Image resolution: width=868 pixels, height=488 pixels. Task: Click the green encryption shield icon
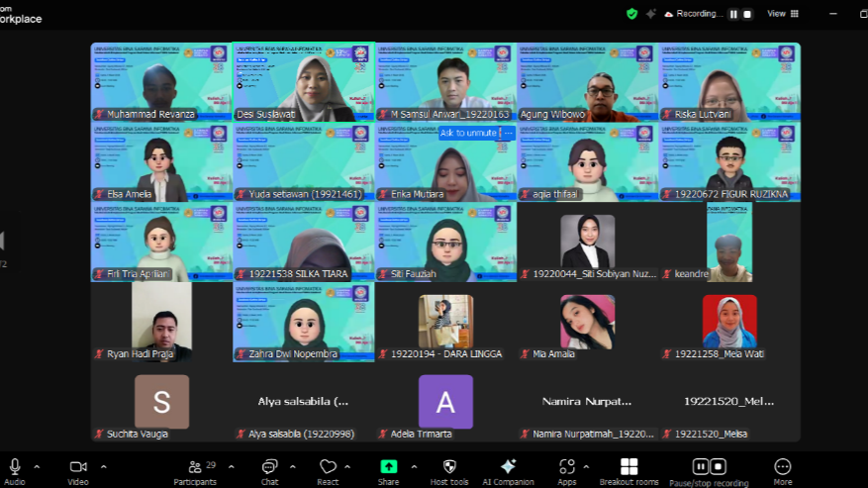pyautogui.click(x=631, y=14)
